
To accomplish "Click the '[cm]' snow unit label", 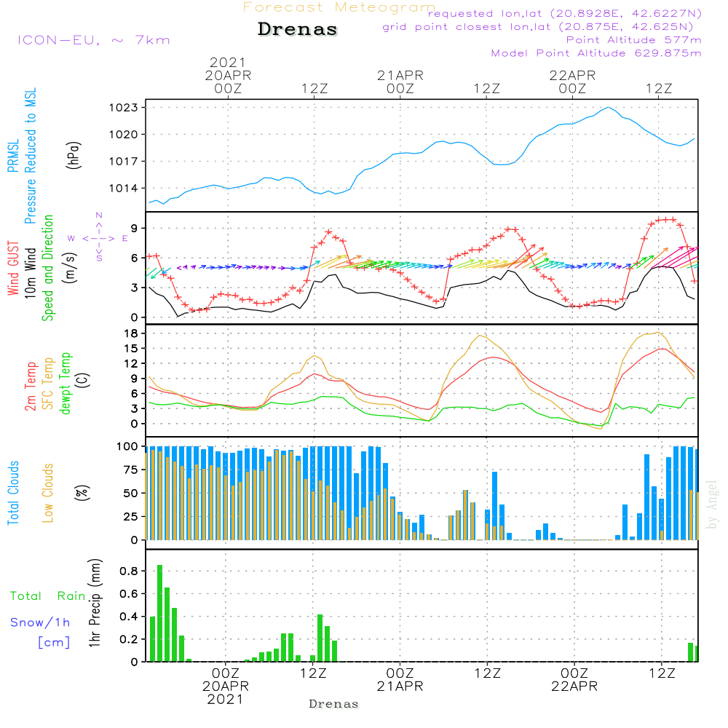I will (x=54, y=642).
